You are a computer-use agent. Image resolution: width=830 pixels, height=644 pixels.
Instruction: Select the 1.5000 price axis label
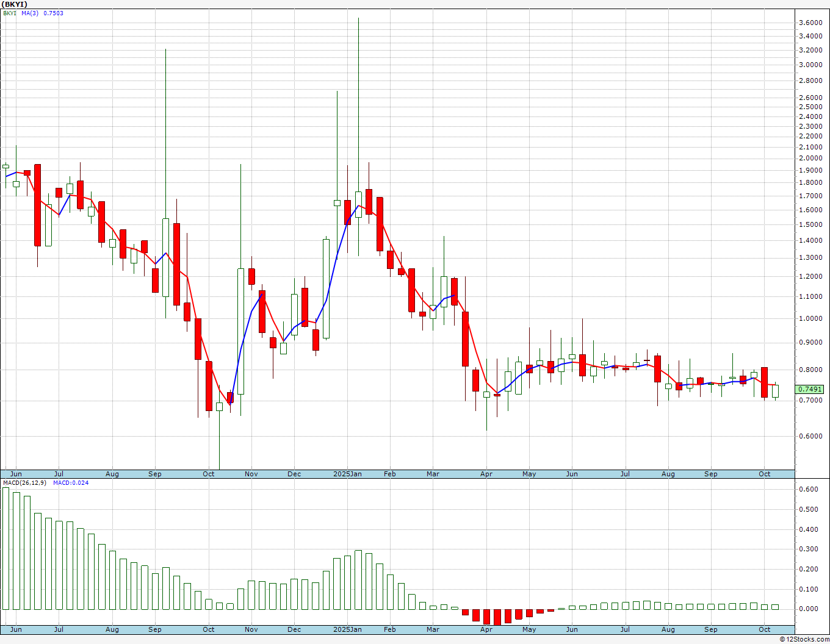[810, 224]
